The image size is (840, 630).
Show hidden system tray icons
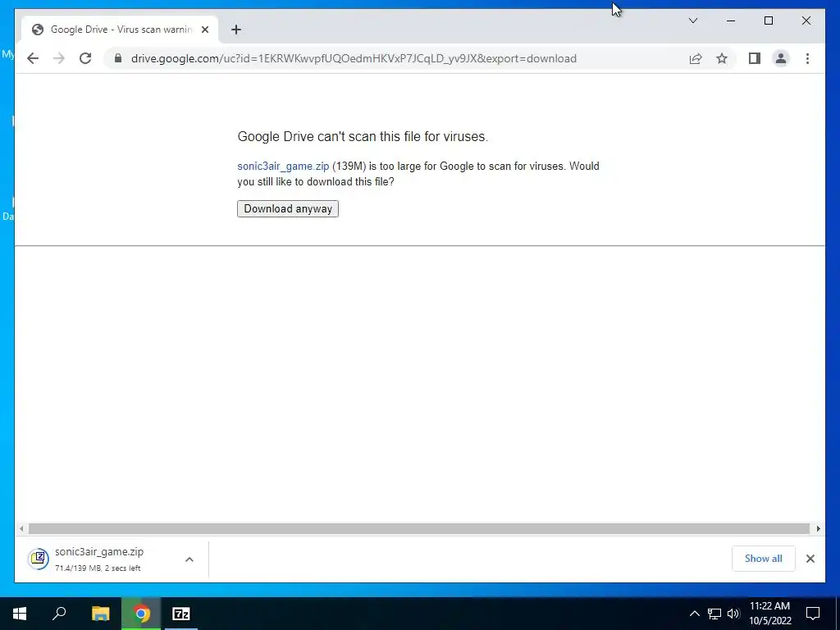tap(694, 614)
